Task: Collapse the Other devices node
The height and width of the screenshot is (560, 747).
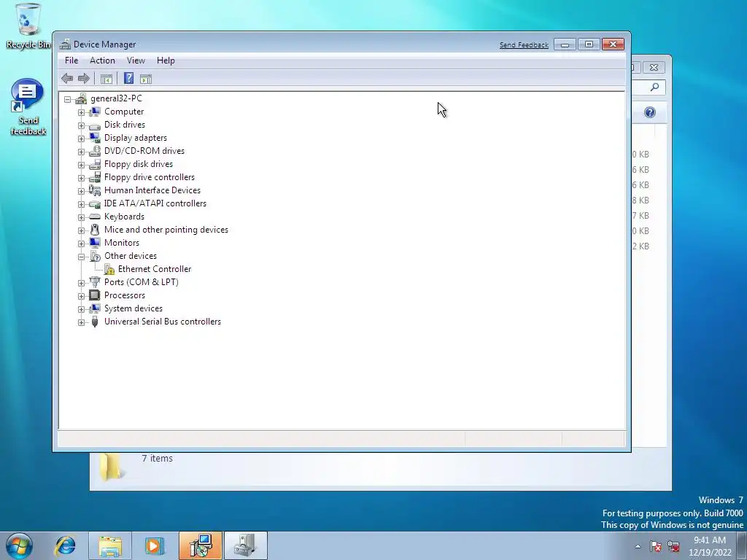Action: [82, 257]
